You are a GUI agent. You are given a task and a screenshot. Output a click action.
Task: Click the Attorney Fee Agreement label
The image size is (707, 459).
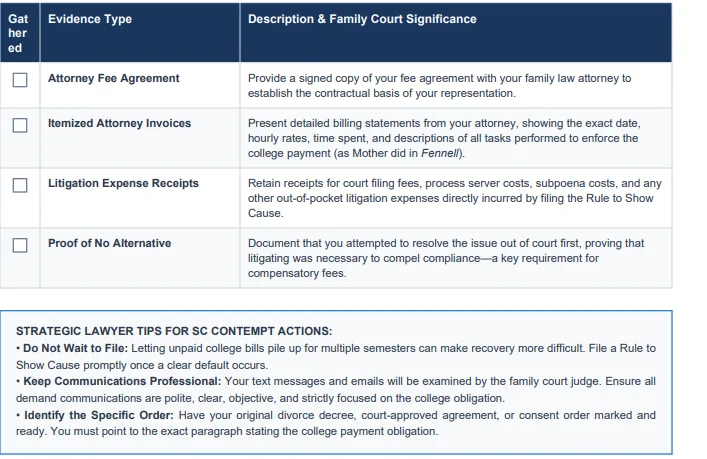click(114, 78)
